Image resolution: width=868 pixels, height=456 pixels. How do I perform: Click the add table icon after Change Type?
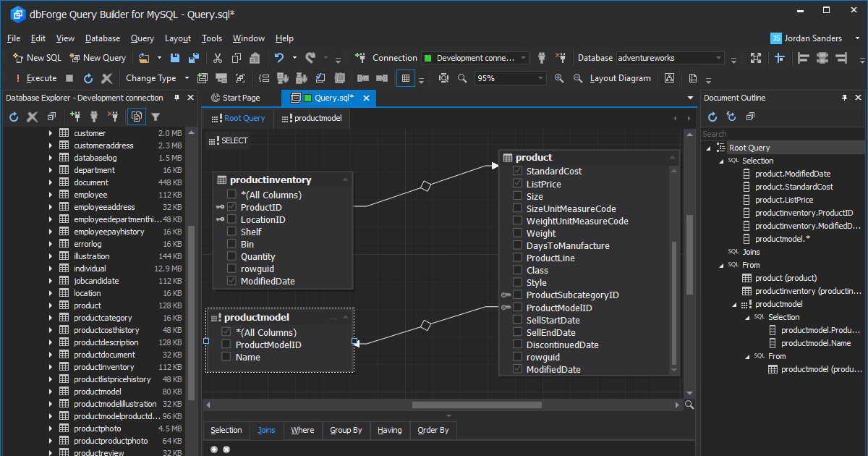(203, 78)
